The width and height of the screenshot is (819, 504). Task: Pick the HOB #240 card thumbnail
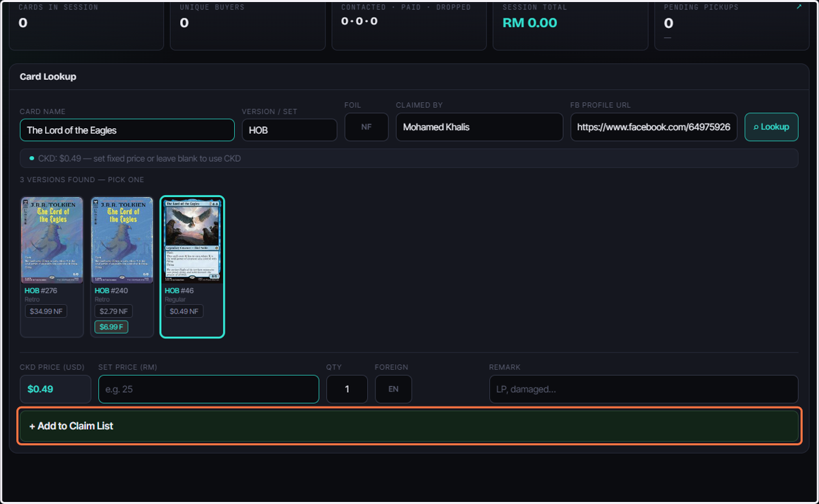[x=121, y=240]
